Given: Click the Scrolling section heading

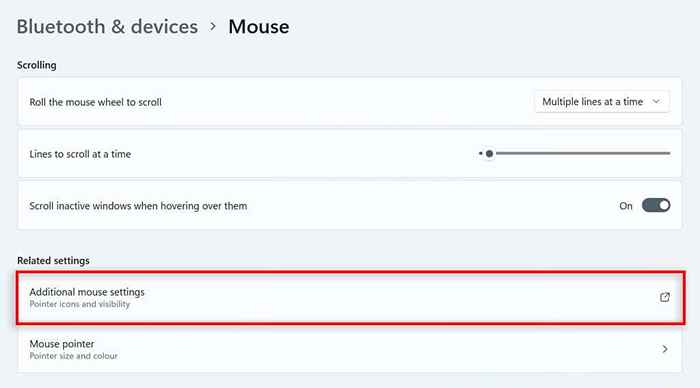Looking at the screenshot, I should [x=37, y=65].
